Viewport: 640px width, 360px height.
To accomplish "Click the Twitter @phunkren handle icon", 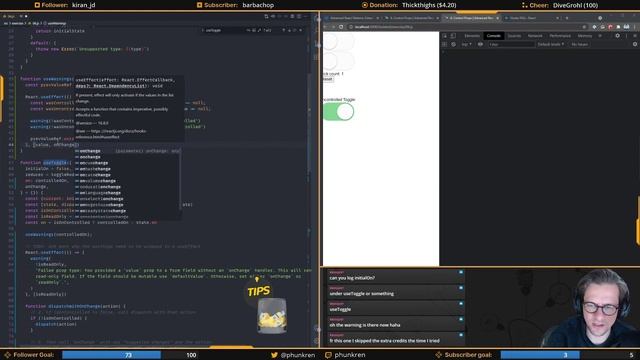I will coord(274,355).
